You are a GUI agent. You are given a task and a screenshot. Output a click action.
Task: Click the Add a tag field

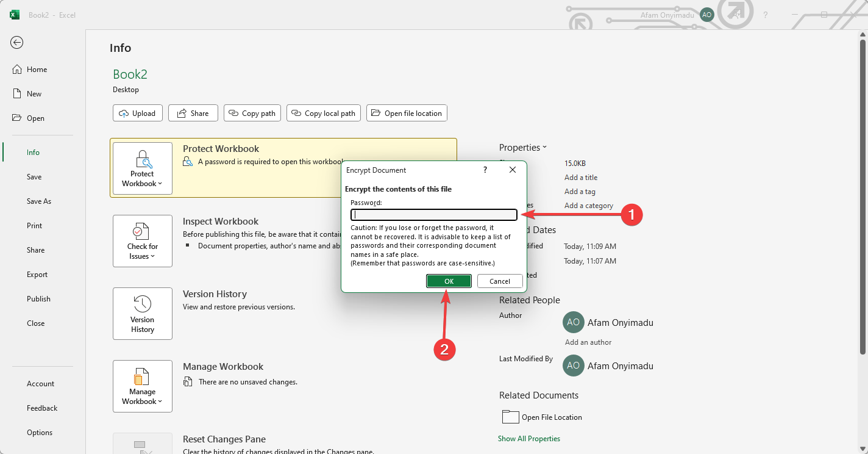(x=580, y=192)
